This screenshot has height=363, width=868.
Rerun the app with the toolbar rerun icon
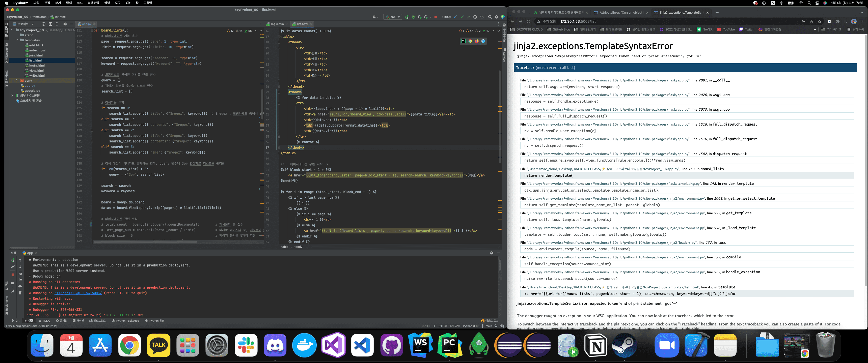(407, 17)
